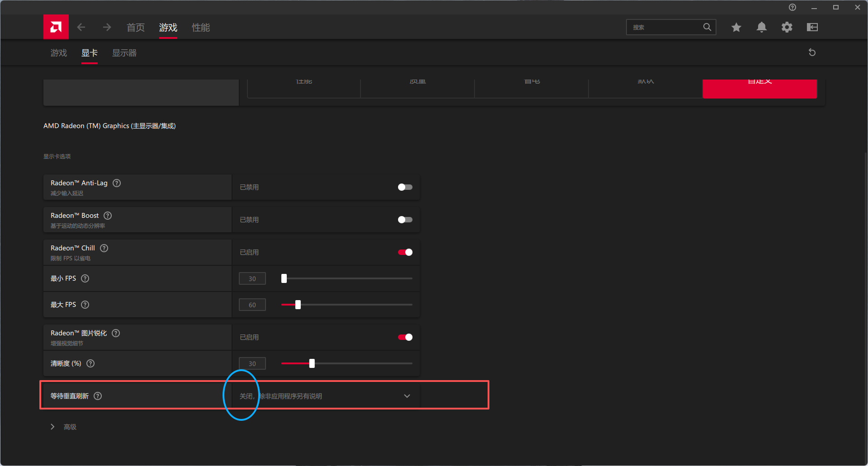Switch to 显示器 sub-tab

pos(124,53)
